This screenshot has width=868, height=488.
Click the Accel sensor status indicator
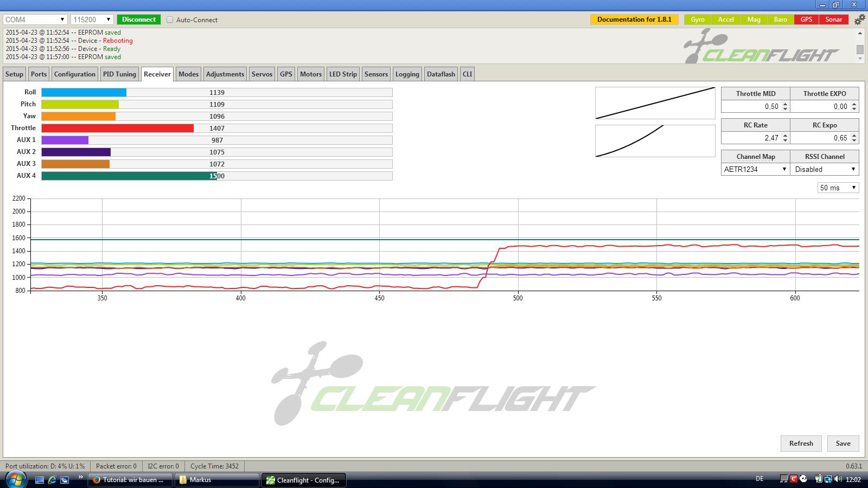(726, 20)
